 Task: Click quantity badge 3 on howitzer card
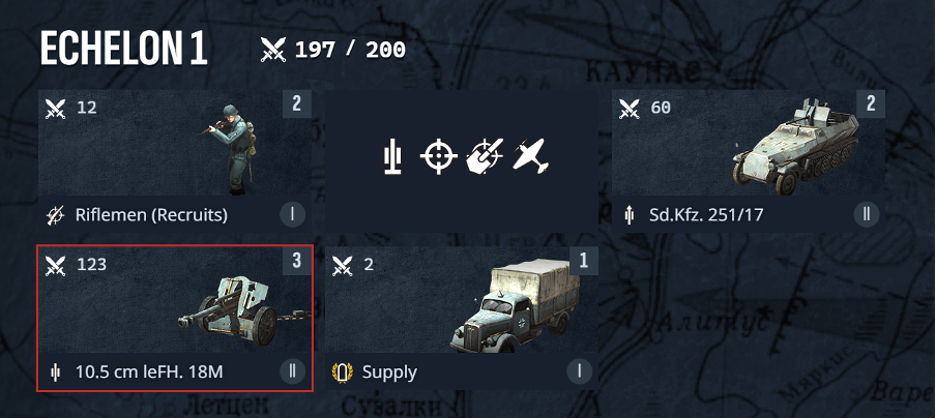(x=297, y=261)
